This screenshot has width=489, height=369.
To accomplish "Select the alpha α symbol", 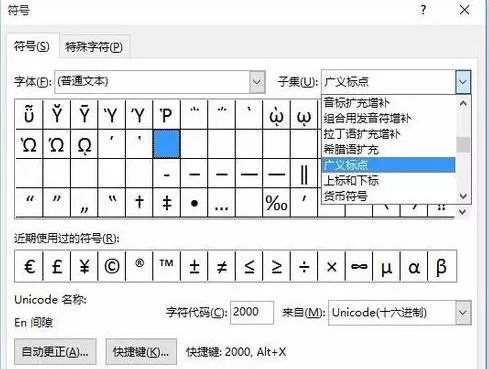I will [x=414, y=266].
